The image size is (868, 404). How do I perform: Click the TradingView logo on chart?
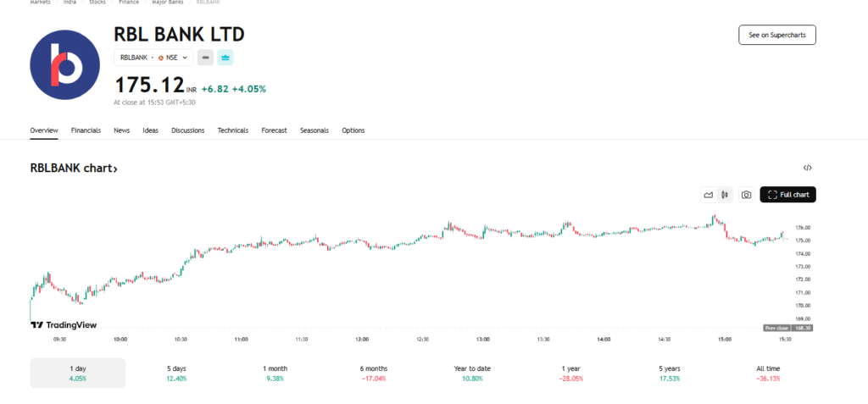[x=64, y=325]
